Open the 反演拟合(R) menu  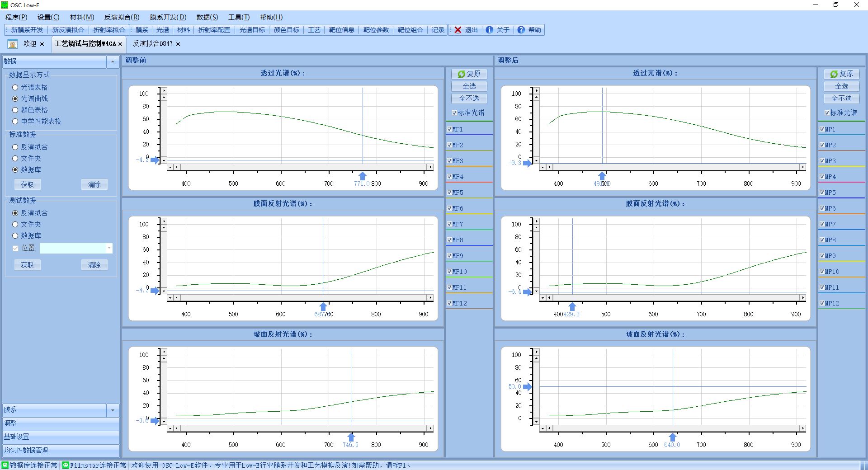click(122, 17)
